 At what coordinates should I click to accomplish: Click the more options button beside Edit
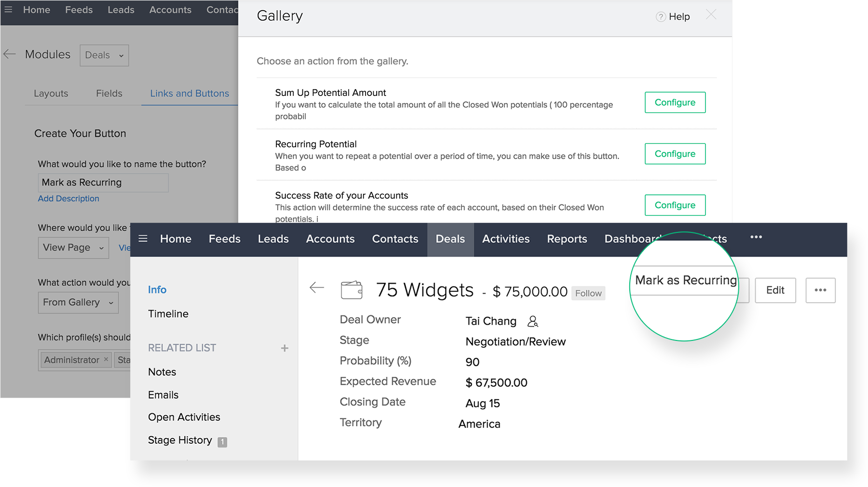(820, 290)
